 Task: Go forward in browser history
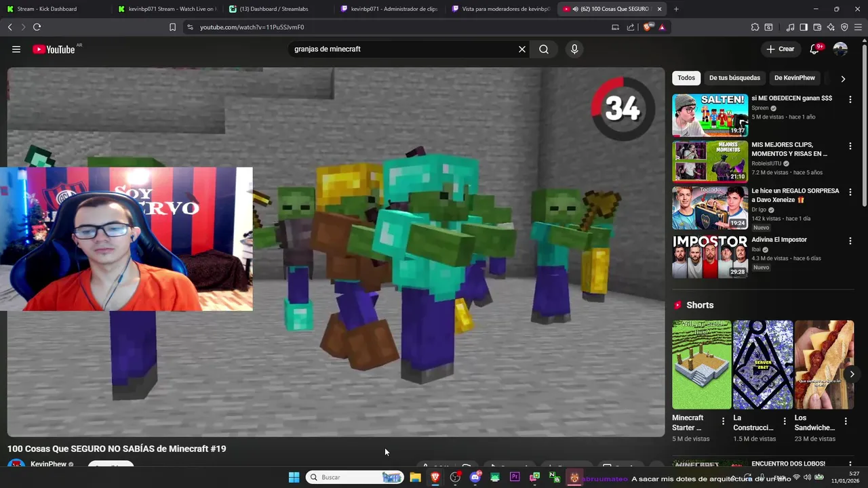23,27
